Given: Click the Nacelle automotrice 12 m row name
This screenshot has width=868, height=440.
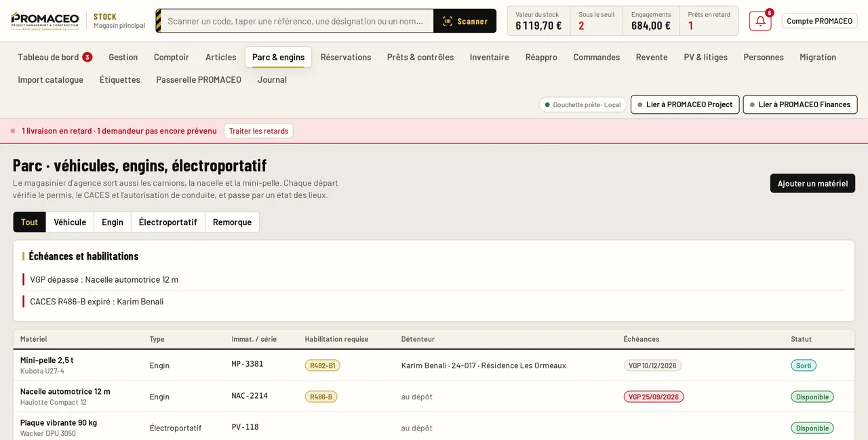Looking at the screenshot, I should (x=65, y=391).
